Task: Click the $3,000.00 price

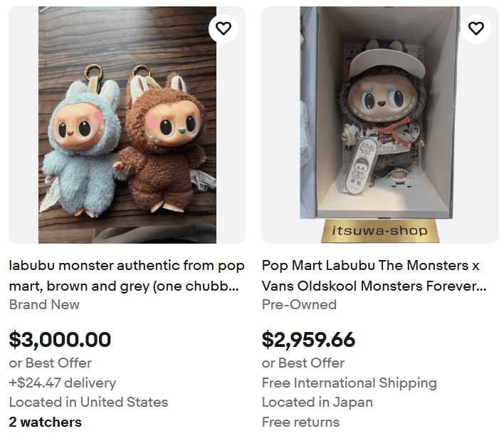Action: pos(61,339)
